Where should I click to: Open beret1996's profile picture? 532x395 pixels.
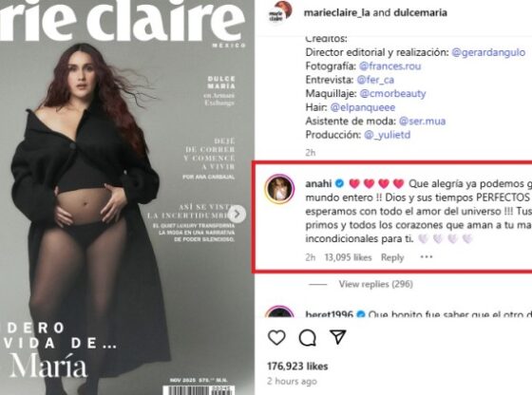point(279,311)
